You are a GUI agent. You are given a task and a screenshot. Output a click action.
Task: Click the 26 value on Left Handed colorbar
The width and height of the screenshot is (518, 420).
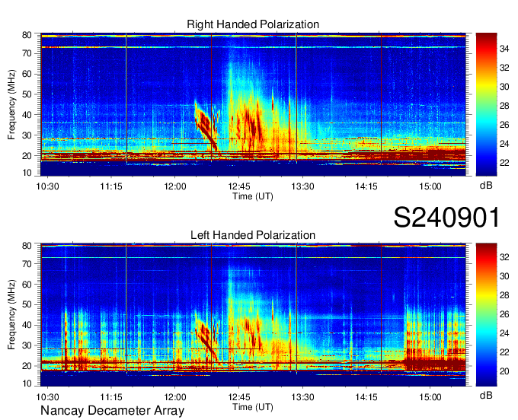(504, 314)
